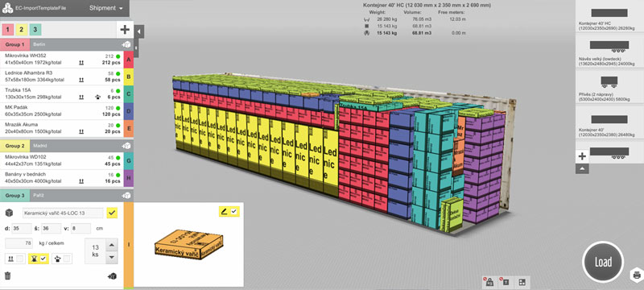The image size is (644, 290).
Task: Click red color swatch A
Action: [129, 59]
